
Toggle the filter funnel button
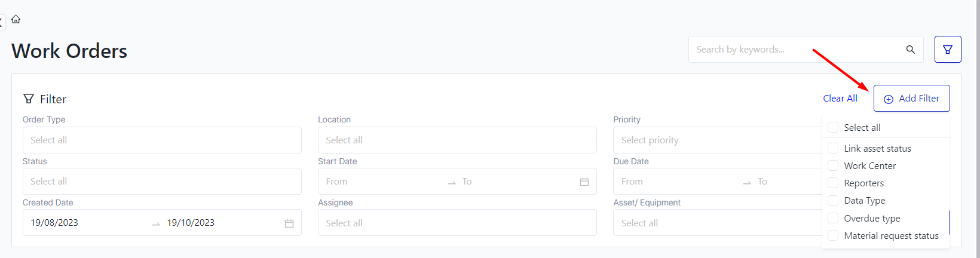click(947, 50)
